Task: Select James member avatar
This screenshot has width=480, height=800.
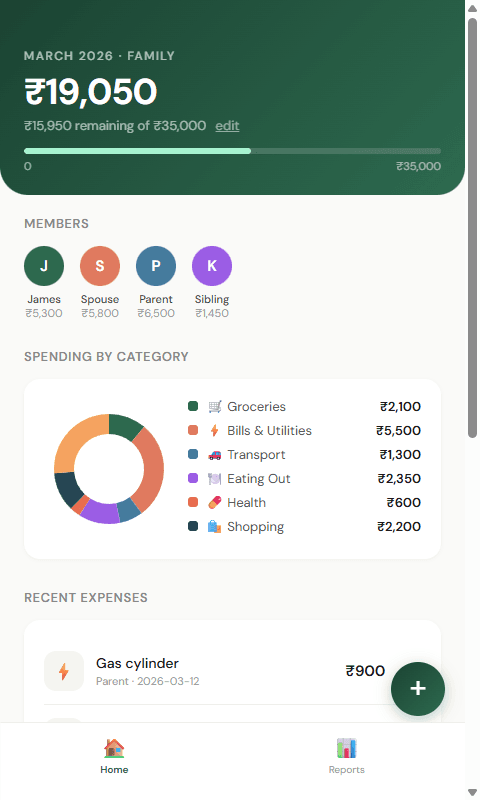Action: [x=44, y=266]
